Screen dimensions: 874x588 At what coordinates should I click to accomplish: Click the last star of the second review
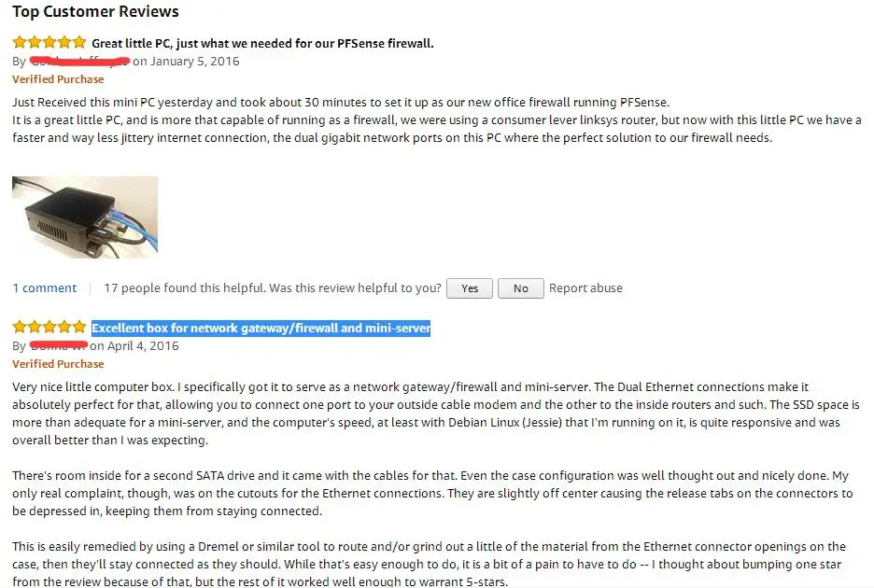79,327
